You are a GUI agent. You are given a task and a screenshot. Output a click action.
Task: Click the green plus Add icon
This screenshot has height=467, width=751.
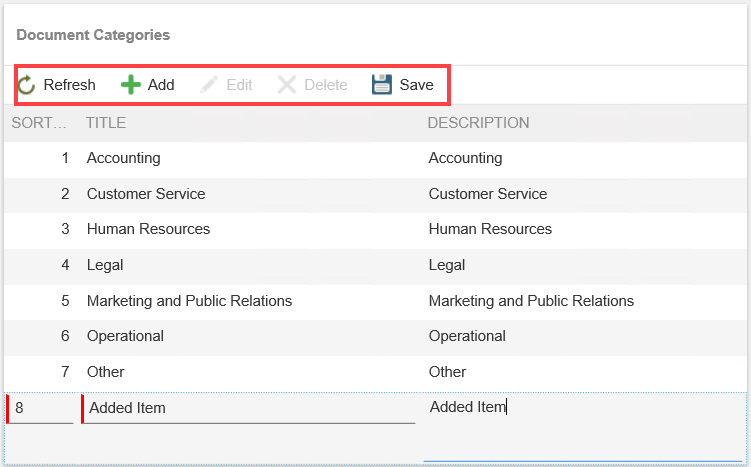tap(131, 85)
